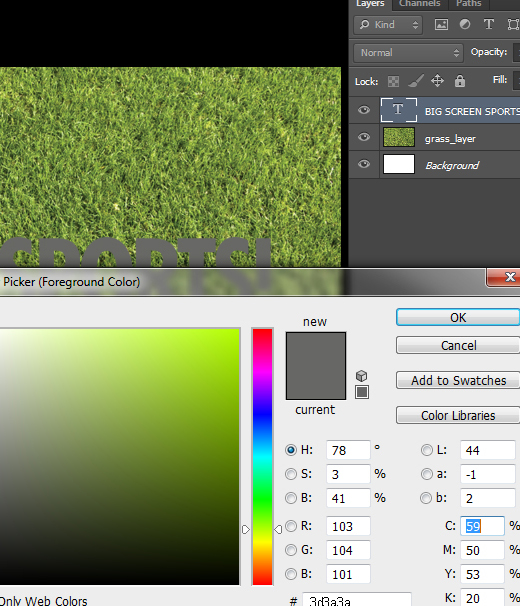Switch to the Channels tab
The width and height of the screenshot is (520, 606).
pos(420,4)
